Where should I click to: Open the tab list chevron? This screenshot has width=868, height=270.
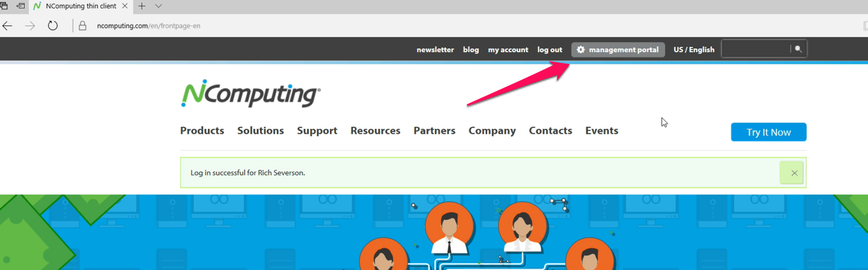coord(158,6)
